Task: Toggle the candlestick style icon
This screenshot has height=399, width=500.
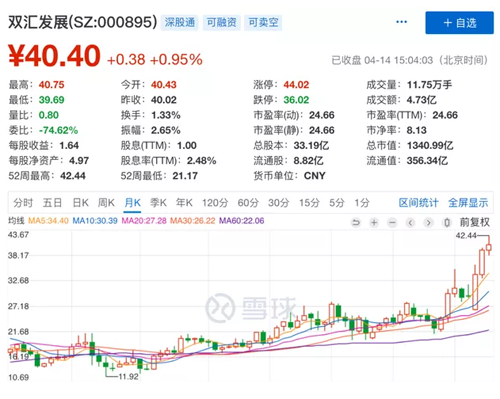Action: point(447,222)
